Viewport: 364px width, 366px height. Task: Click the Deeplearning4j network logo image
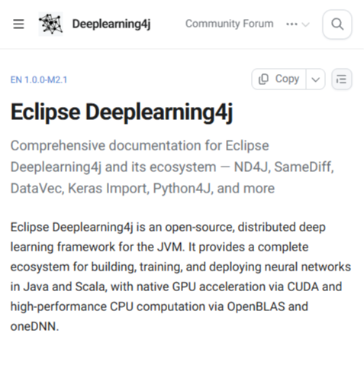pyautogui.click(x=51, y=24)
